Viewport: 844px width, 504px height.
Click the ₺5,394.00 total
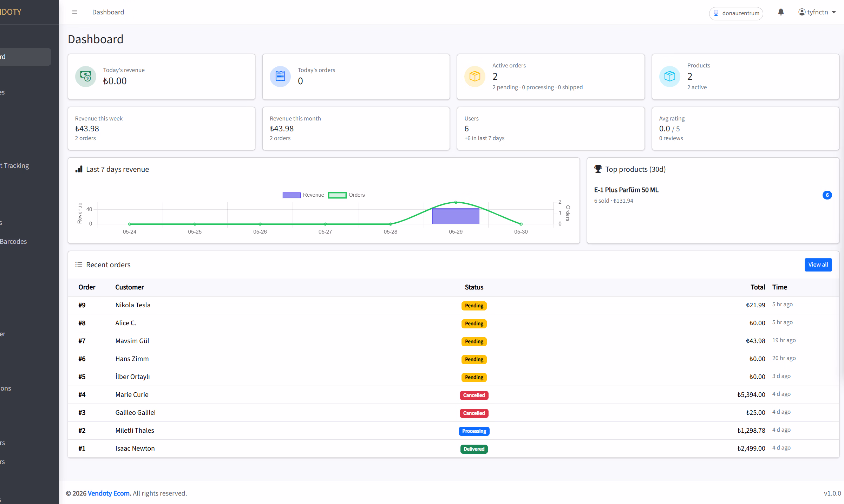(x=751, y=394)
